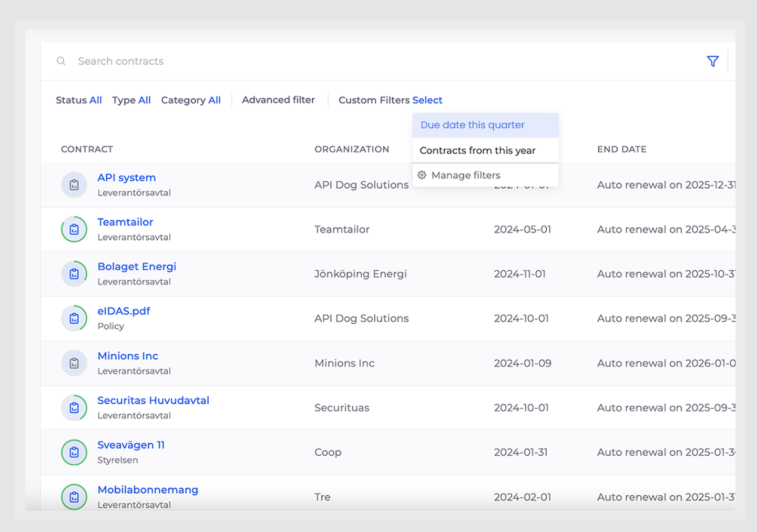The width and height of the screenshot is (757, 532).
Task: Click the eIDAS.pdf contract icon
Action: [74, 319]
